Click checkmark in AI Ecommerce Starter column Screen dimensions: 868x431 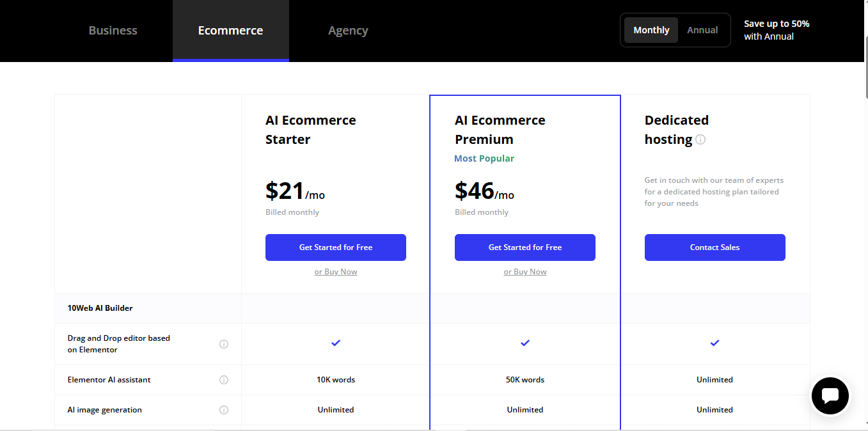(x=336, y=343)
